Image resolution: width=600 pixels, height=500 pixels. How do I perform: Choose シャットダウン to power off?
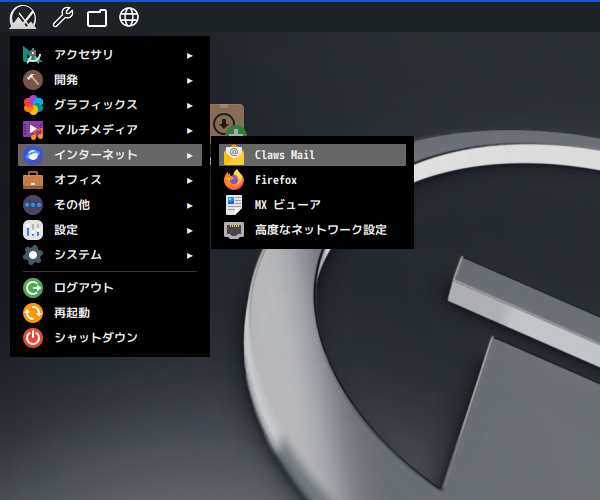click(110, 338)
